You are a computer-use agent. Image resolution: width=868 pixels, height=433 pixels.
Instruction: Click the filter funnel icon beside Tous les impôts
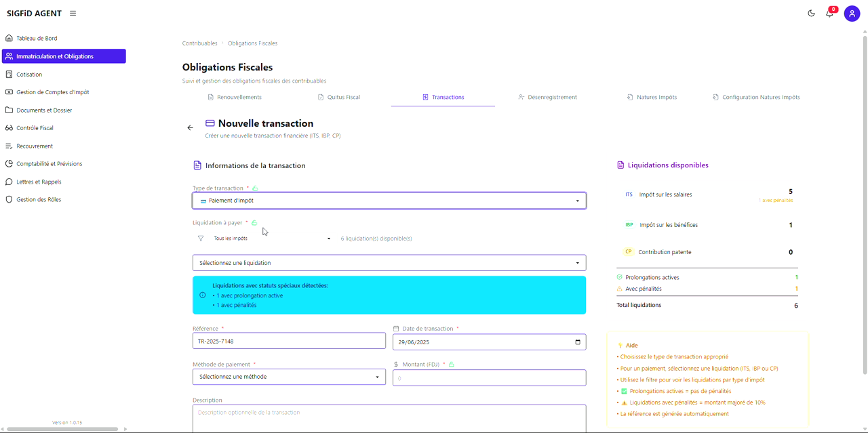click(200, 238)
